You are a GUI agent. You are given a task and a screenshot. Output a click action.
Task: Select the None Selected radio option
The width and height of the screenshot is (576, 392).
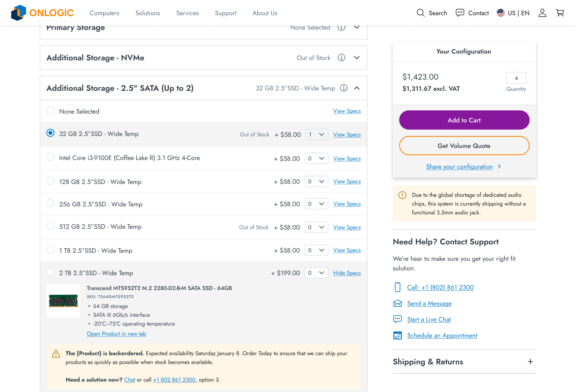50,111
